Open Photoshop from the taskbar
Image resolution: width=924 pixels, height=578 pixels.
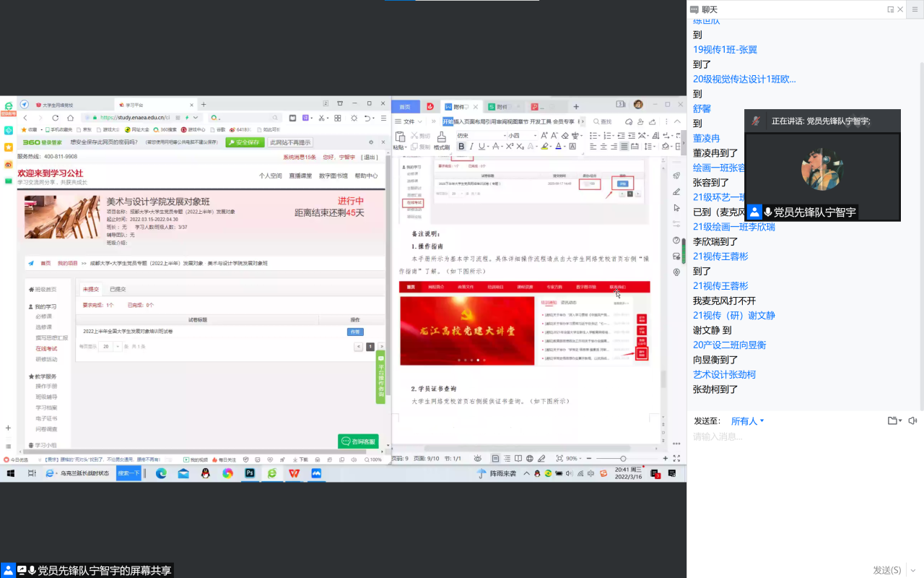(250, 473)
